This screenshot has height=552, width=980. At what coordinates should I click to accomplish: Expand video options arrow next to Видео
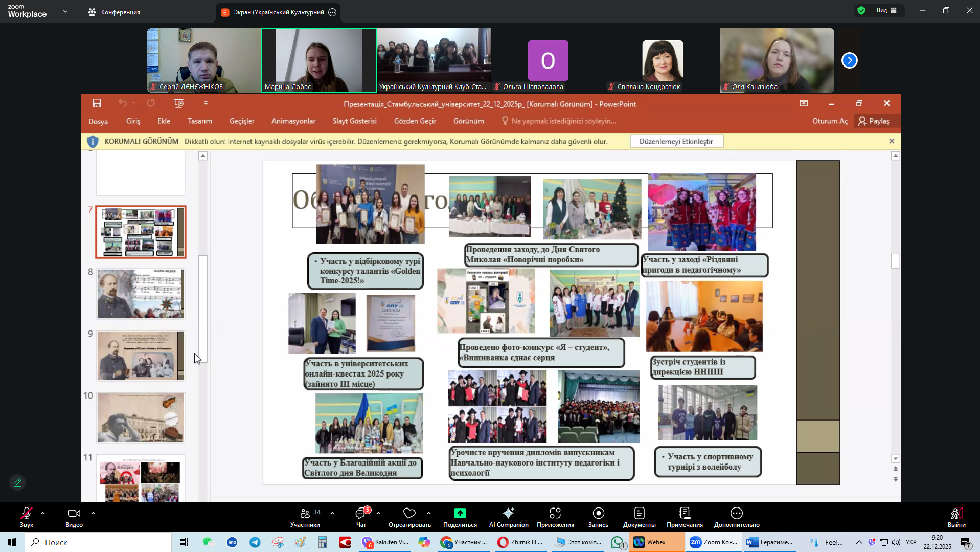[93, 513]
